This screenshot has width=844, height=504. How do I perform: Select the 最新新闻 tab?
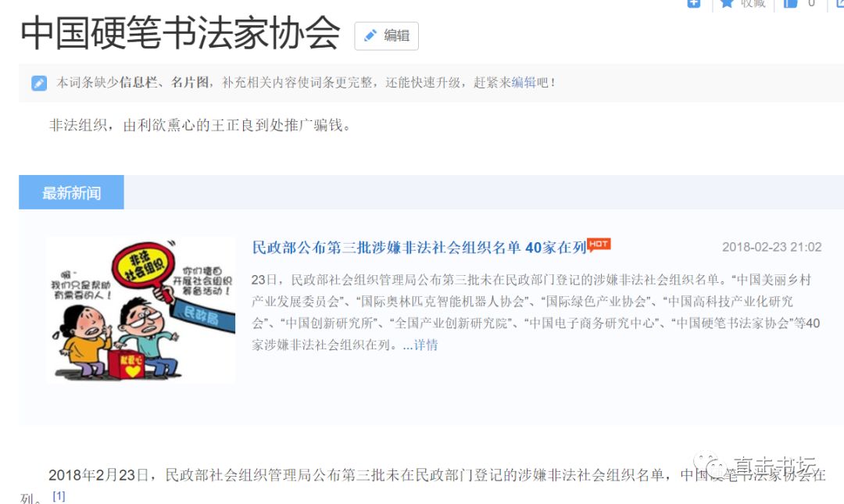pos(72,192)
